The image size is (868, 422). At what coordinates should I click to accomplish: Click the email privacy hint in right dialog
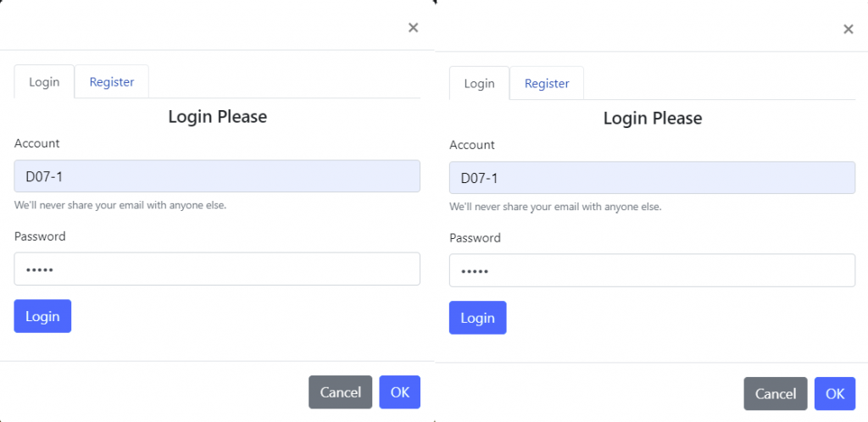coord(555,207)
